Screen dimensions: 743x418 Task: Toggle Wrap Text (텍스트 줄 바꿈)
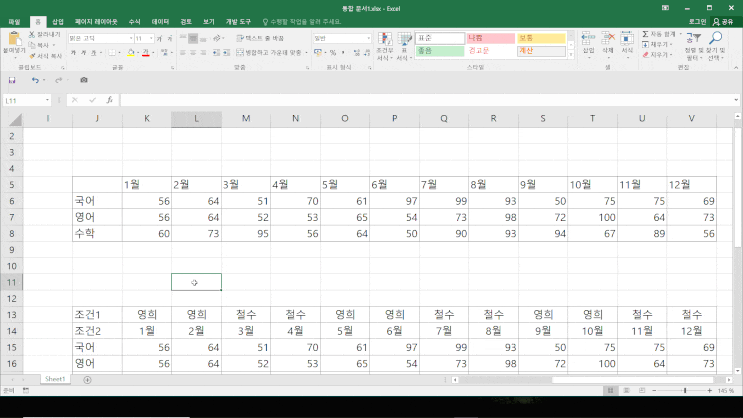(x=260, y=38)
